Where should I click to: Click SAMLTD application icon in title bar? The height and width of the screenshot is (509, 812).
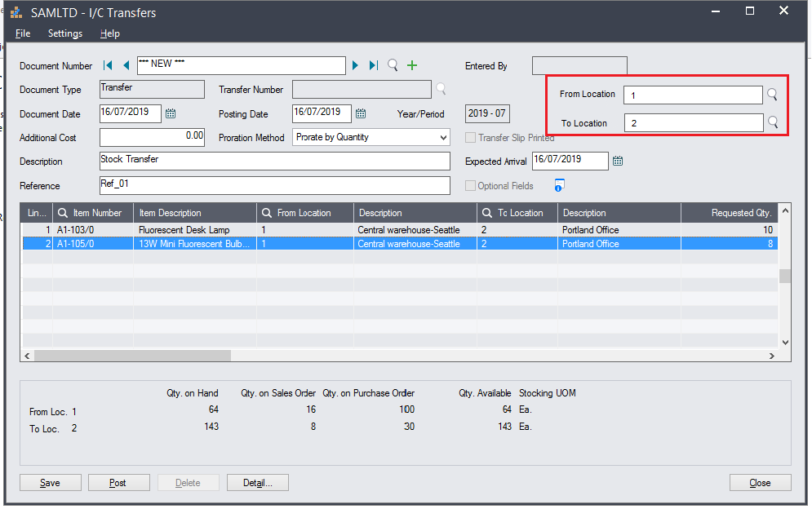tap(16, 12)
